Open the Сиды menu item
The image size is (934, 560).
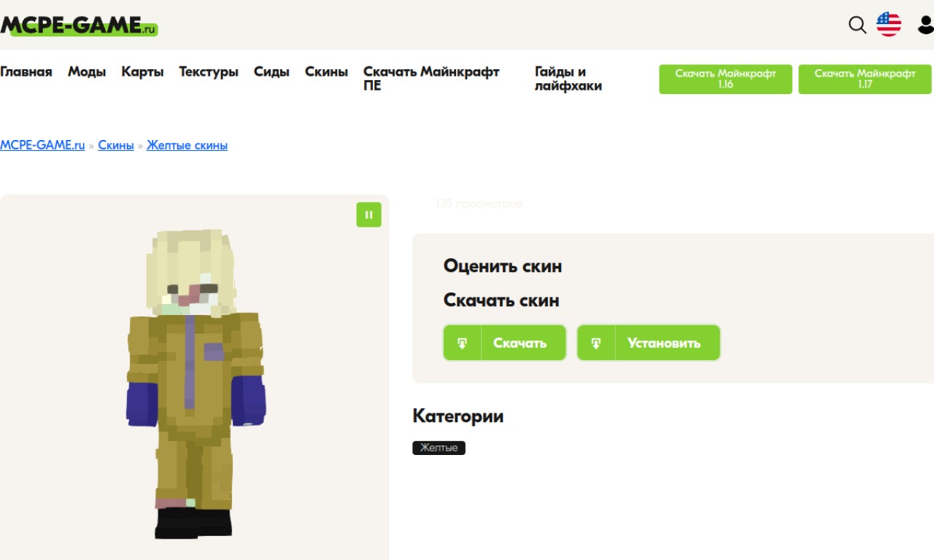click(271, 71)
